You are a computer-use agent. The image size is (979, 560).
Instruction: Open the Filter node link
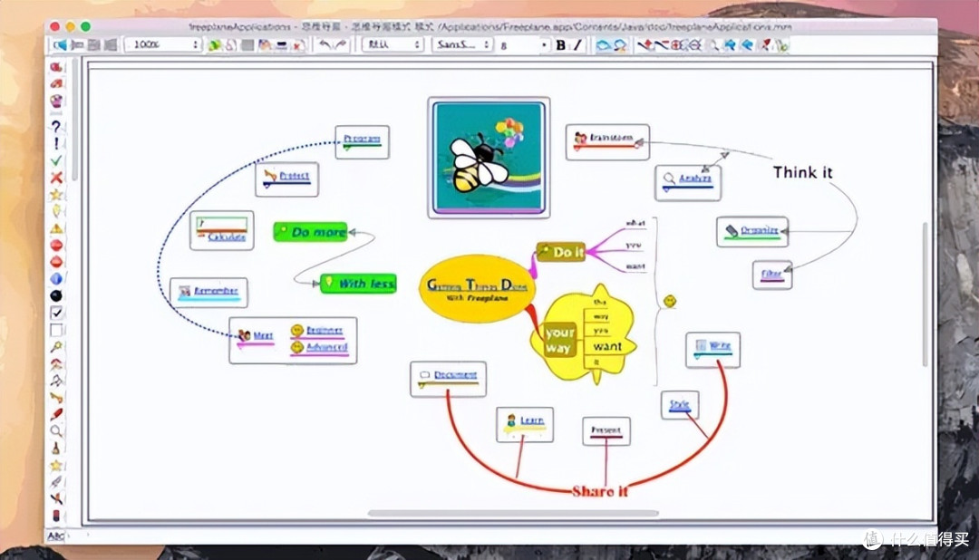point(771,274)
